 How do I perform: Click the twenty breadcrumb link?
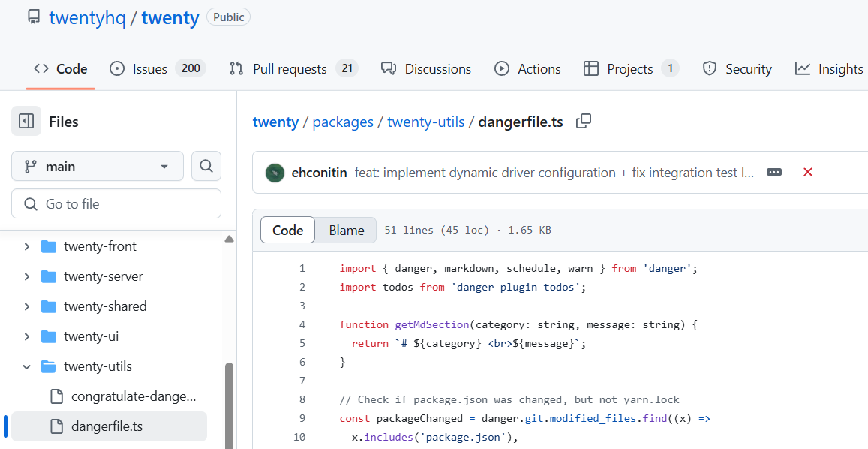[x=275, y=122]
